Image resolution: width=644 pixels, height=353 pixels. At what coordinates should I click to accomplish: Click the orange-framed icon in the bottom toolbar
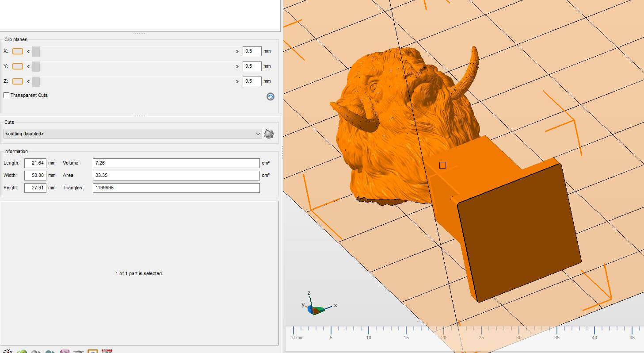(x=92, y=351)
